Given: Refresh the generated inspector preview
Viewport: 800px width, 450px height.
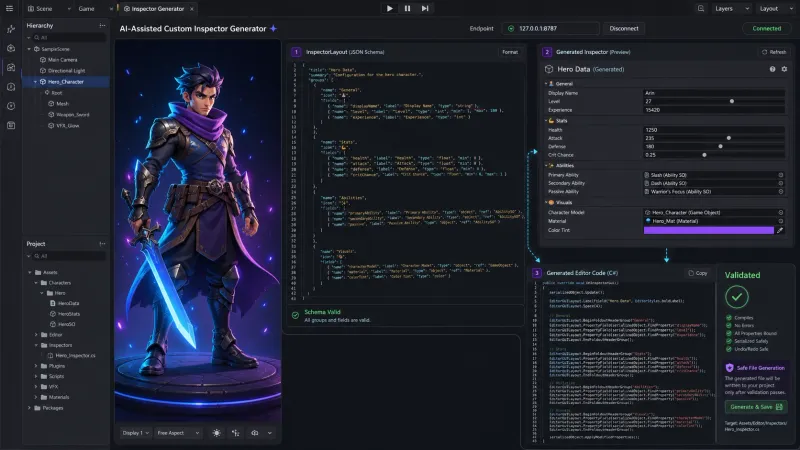Looking at the screenshot, I should click(774, 52).
